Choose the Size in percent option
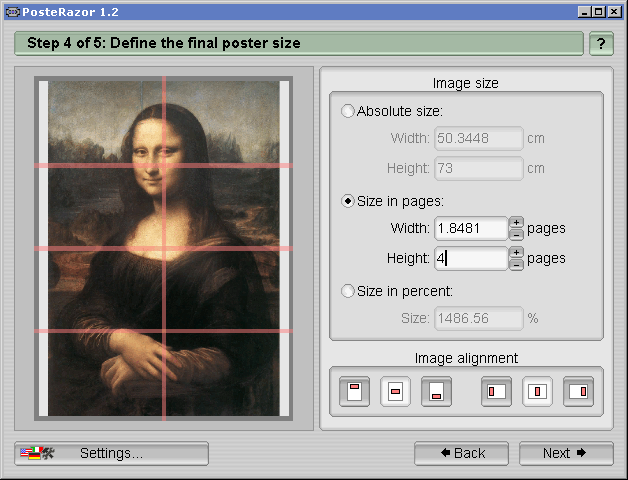628x480 pixels. (x=347, y=291)
